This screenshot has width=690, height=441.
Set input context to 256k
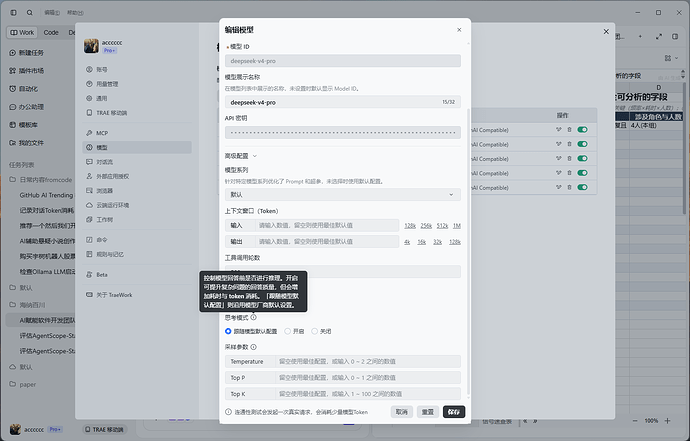(426, 226)
